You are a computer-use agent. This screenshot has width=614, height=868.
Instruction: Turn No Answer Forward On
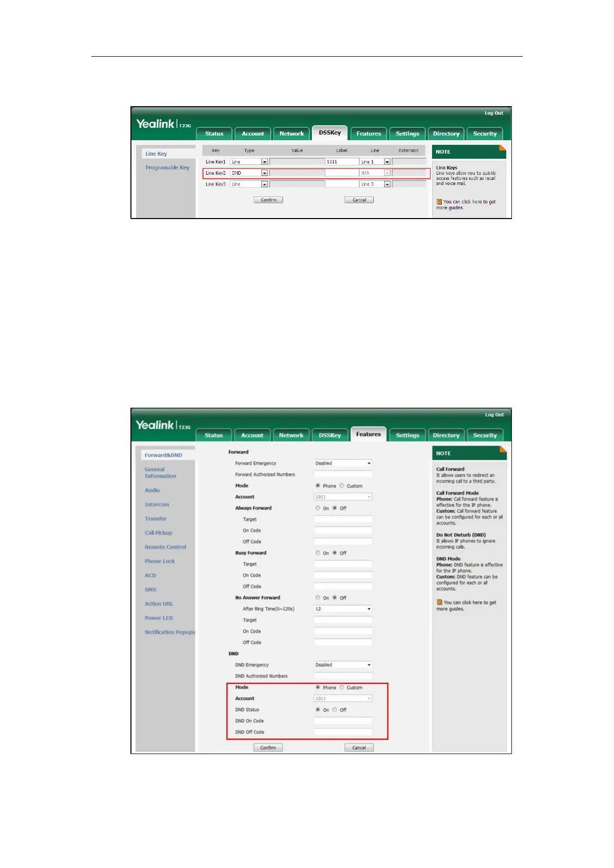pyautogui.click(x=318, y=598)
